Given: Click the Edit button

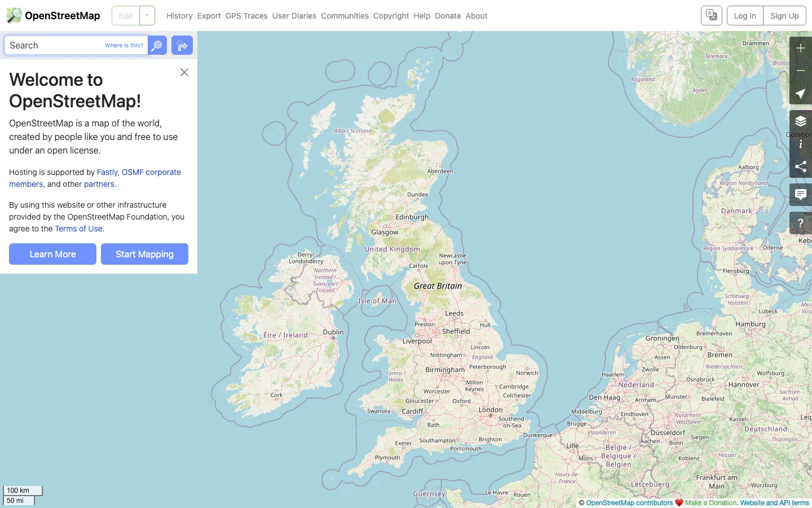Looking at the screenshot, I should point(126,16).
